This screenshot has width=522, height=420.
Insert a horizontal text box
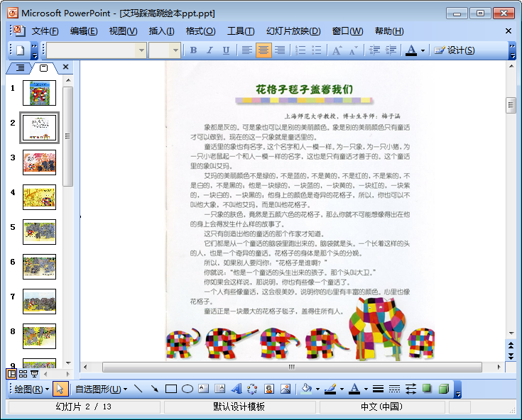[x=203, y=388]
